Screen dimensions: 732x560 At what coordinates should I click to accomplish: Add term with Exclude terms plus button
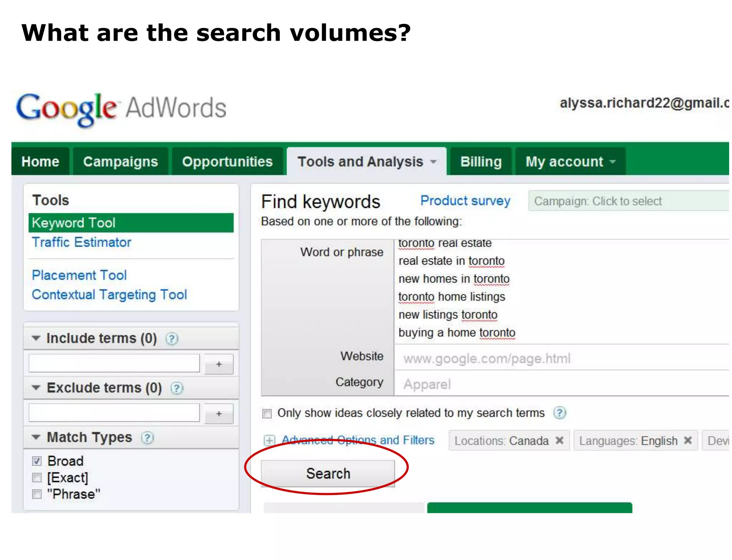coord(219,413)
